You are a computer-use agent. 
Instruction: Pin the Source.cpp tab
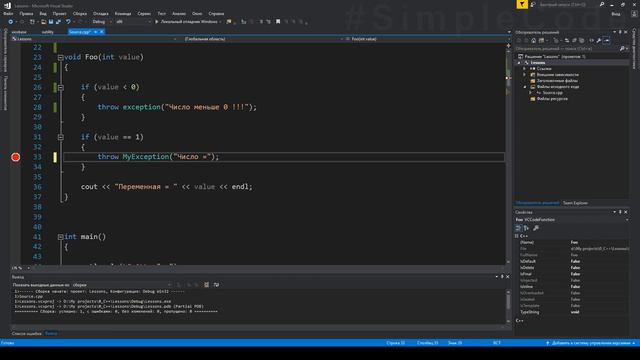[x=96, y=32]
